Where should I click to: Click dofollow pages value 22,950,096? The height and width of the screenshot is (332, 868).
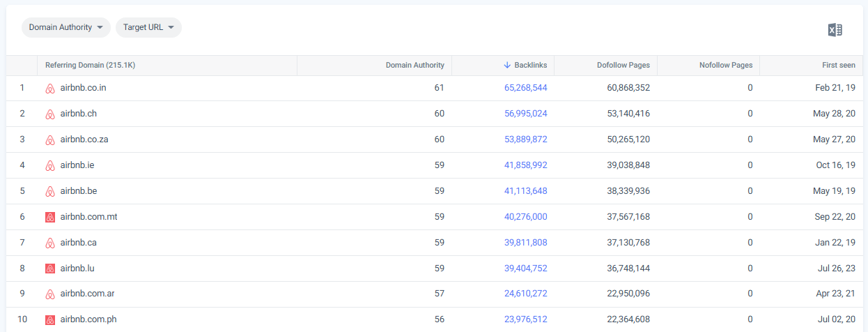(628, 294)
